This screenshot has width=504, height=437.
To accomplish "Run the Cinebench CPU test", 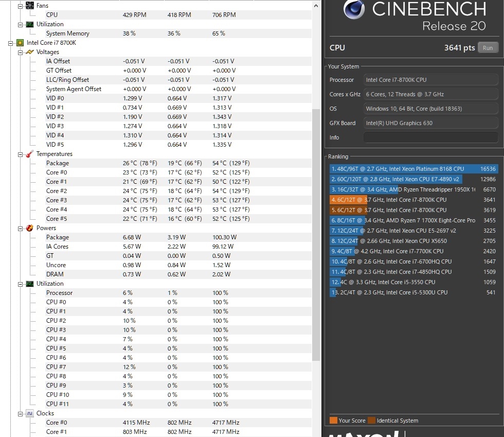I will [x=488, y=48].
